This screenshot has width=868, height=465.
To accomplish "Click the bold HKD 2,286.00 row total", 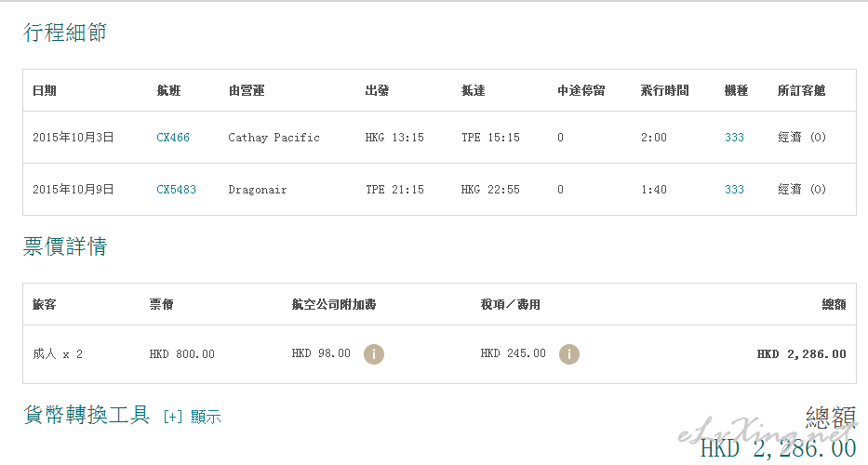I will coord(801,354).
